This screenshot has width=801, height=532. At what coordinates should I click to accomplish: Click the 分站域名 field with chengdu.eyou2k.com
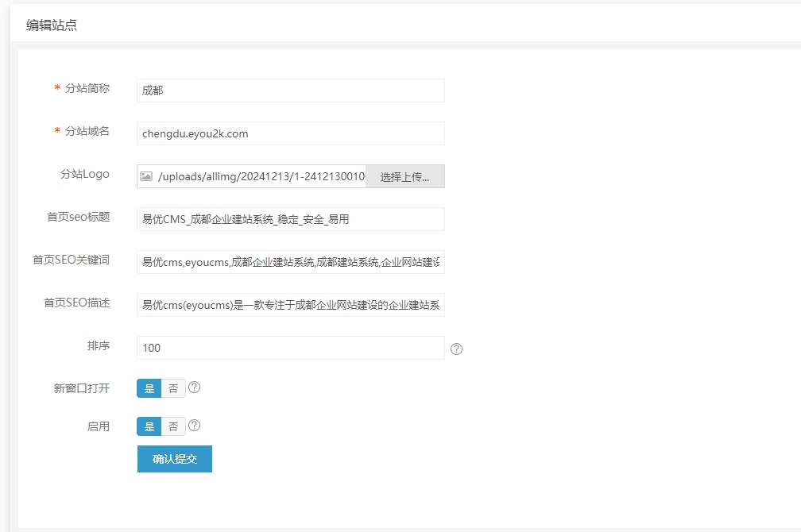290,133
